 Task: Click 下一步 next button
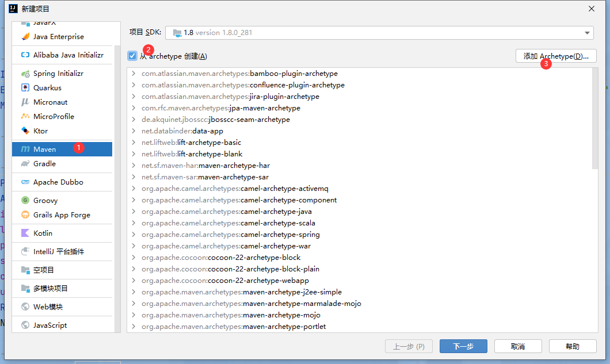coord(463,346)
